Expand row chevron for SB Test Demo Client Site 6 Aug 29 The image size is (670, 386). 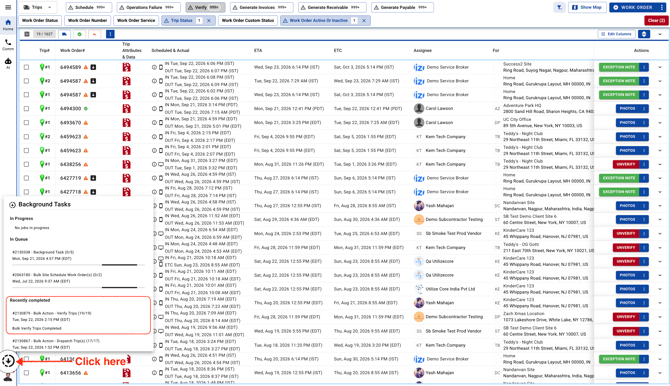click(660, 220)
